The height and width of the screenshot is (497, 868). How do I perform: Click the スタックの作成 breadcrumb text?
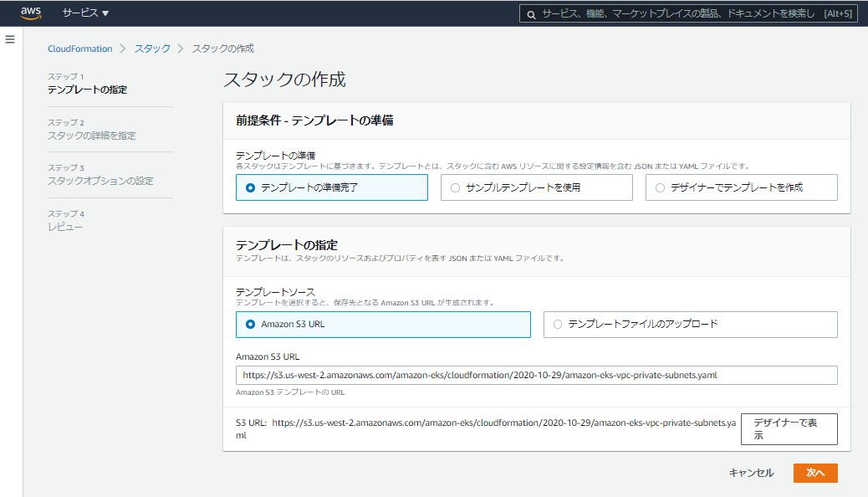click(223, 49)
